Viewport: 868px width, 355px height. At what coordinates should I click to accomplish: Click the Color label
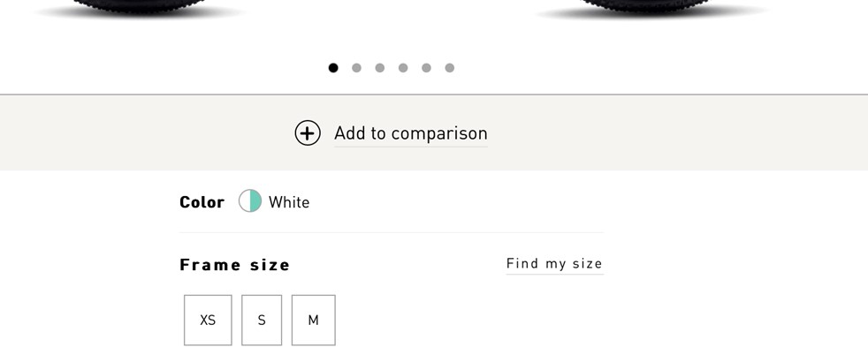[202, 202]
